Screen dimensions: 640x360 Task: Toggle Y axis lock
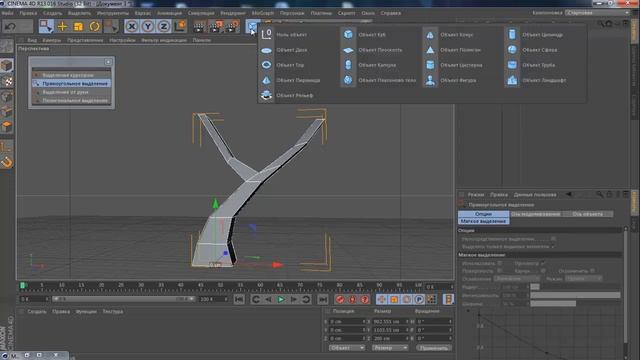[147, 27]
